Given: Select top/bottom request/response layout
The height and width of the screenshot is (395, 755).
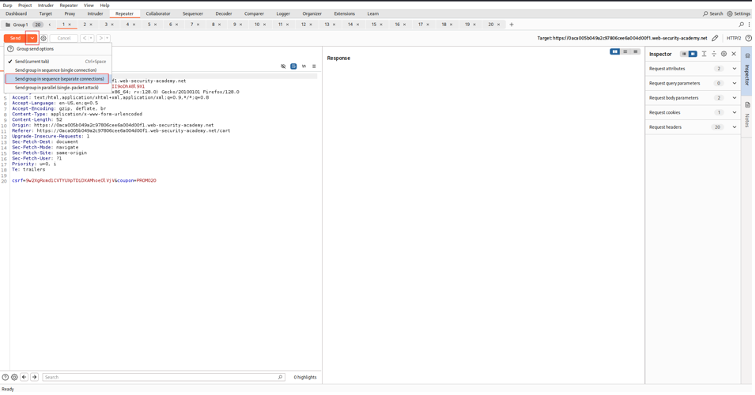Looking at the screenshot, I should tap(625, 52).
